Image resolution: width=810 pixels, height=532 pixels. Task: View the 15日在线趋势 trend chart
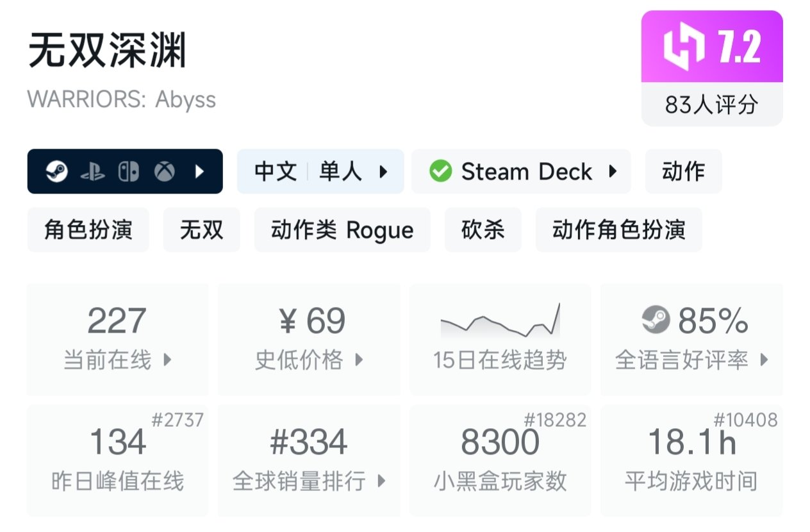[x=500, y=338]
